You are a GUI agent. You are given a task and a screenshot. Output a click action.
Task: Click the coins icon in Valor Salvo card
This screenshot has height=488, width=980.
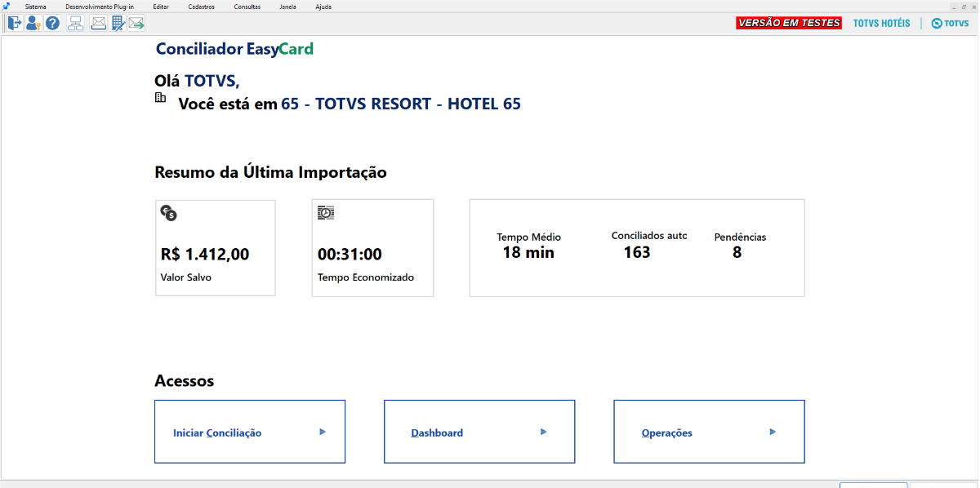[169, 214]
